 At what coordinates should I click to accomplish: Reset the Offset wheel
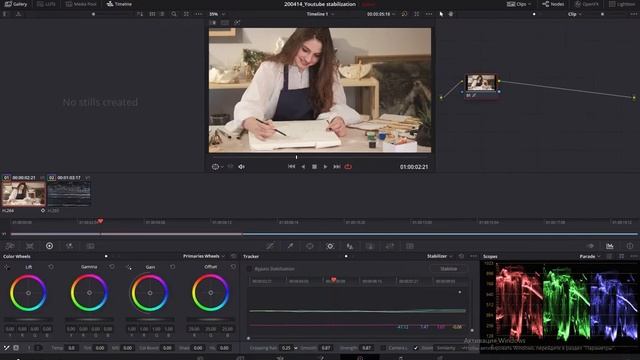tap(233, 267)
